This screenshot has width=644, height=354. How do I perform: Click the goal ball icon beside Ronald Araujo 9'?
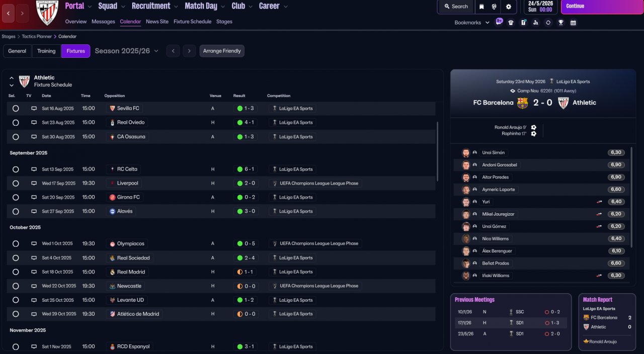tap(534, 127)
